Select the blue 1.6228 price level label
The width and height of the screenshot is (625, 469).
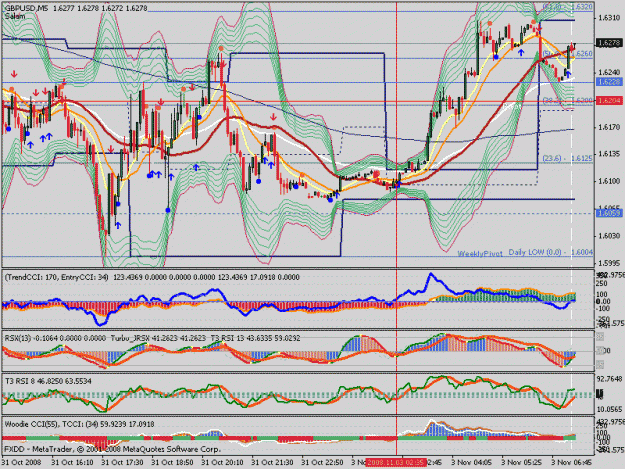point(609,82)
